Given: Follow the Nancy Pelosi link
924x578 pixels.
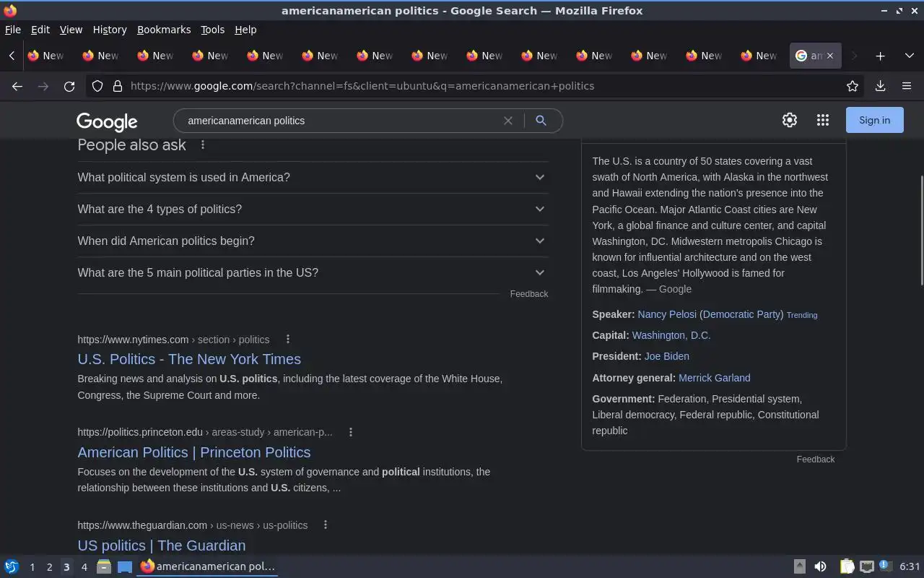Looking at the screenshot, I should tap(667, 314).
